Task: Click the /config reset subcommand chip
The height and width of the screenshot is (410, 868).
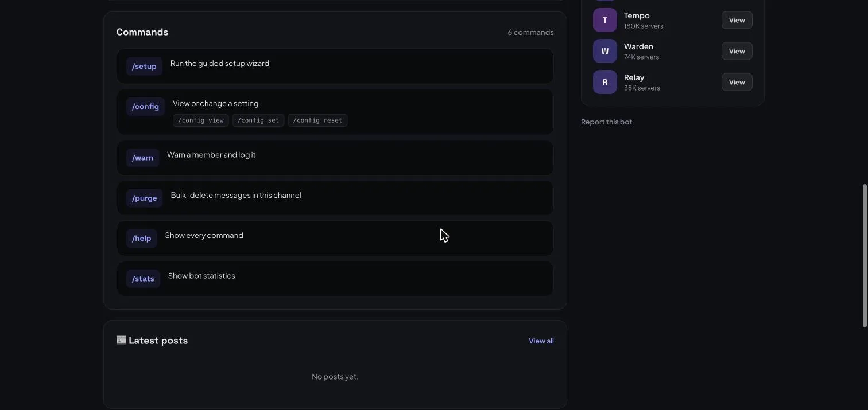Action: coord(317,120)
